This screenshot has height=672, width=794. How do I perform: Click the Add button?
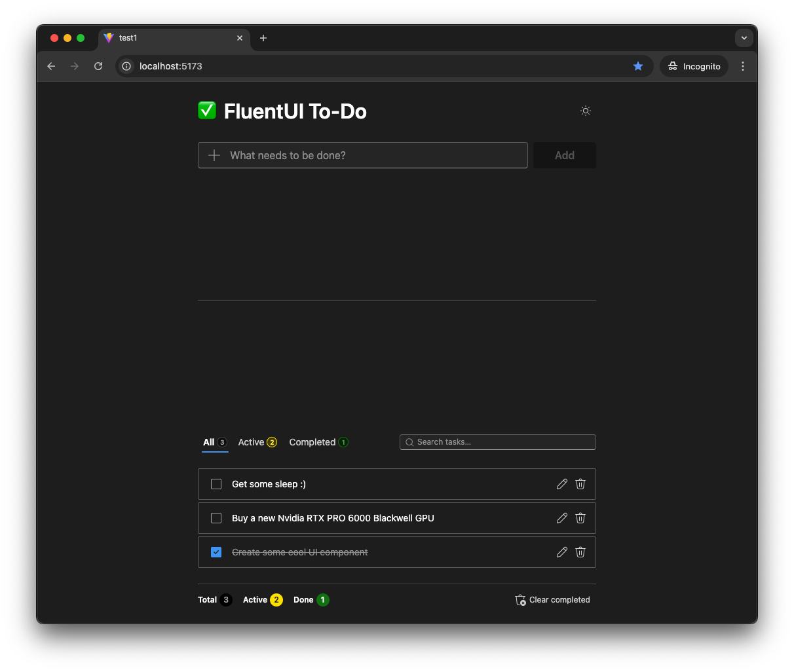[x=565, y=155]
